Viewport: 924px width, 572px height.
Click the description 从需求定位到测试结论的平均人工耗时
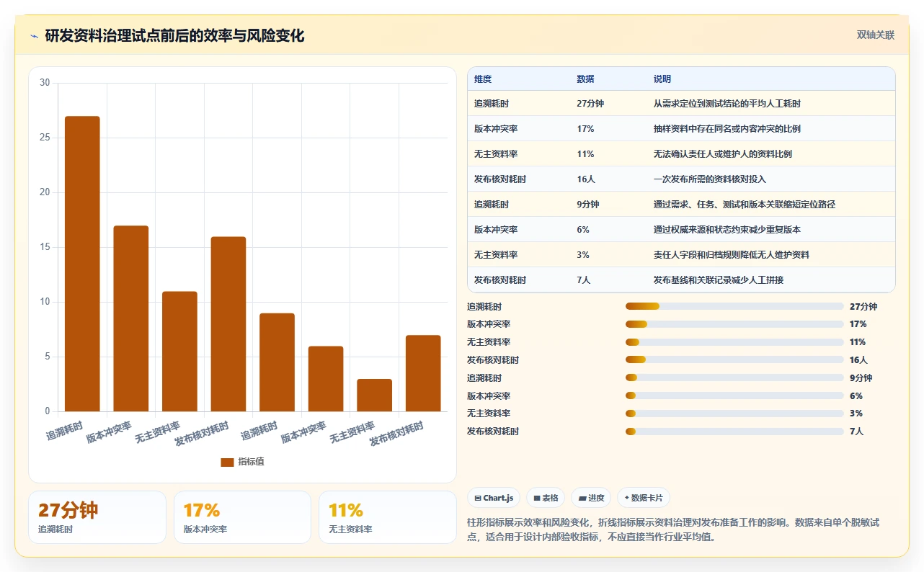(x=727, y=104)
